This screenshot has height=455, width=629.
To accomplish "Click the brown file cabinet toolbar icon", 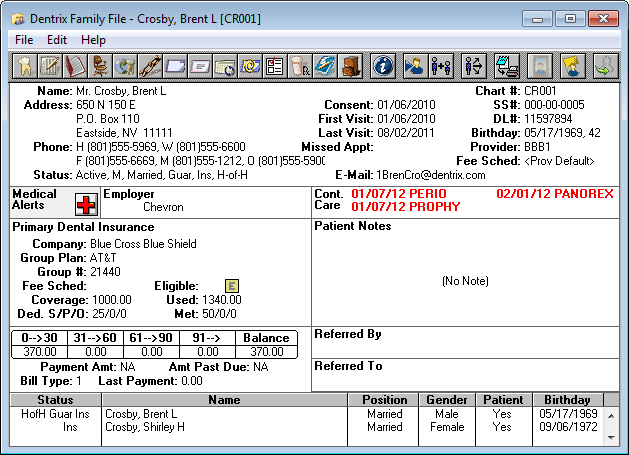I will click(349, 66).
